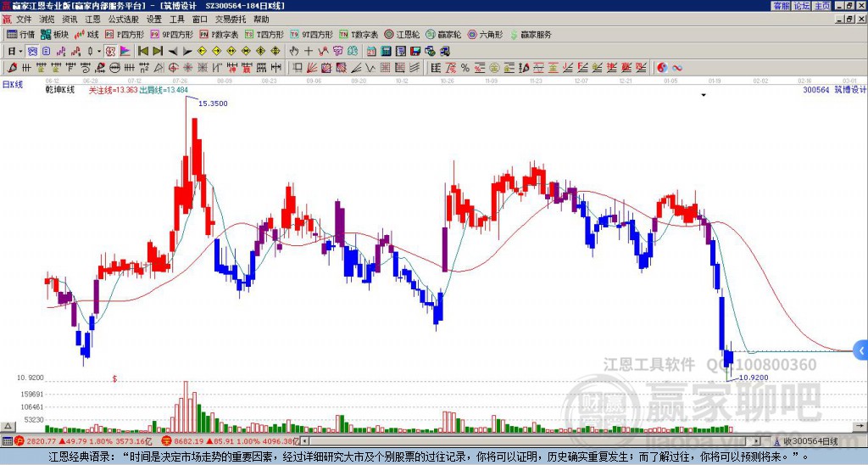
Task: Click the percent sign % tool
Action: click(465, 68)
